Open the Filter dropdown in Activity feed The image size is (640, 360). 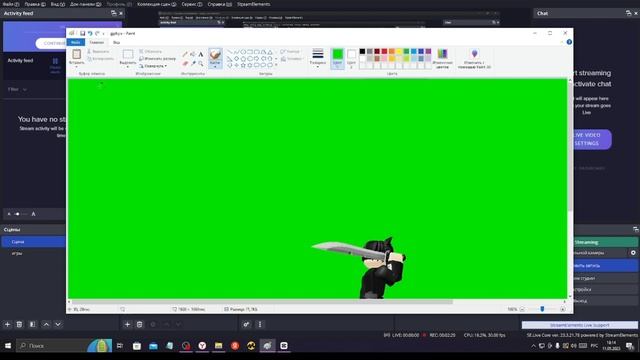click(x=18, y=89)
